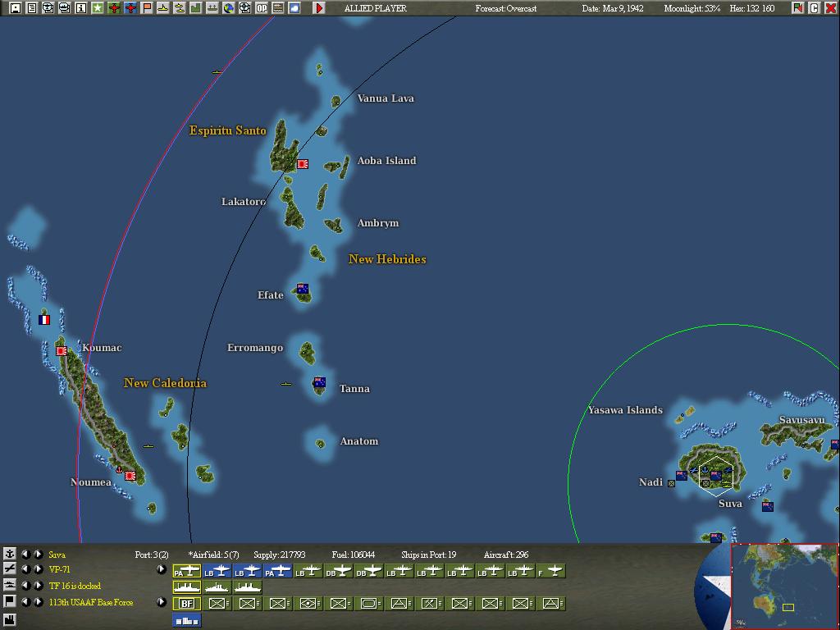Select previous task force arrow beside TF 16

click(25, 586)
